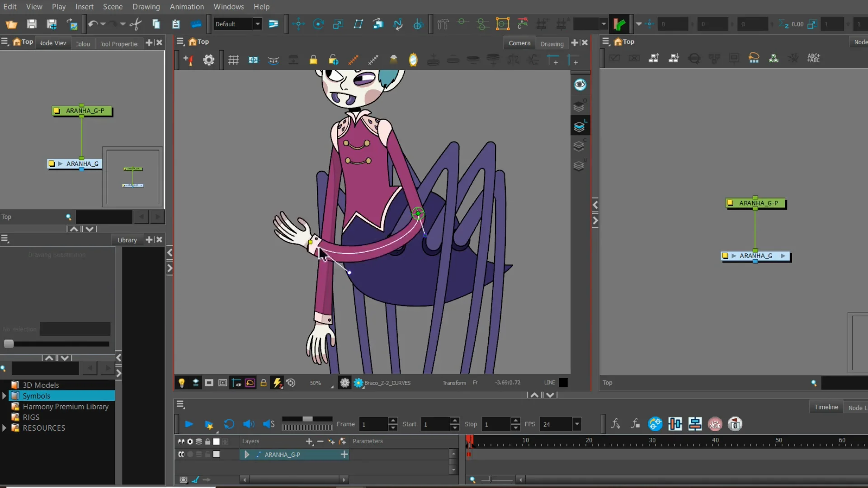
Task: Open the Scene menu
Action: 113,6
